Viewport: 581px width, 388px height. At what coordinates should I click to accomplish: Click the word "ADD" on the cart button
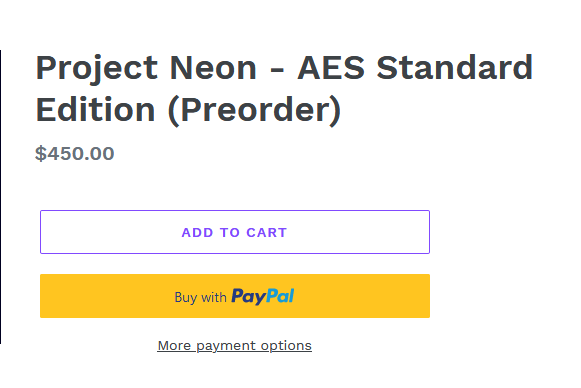pos(197,232)
